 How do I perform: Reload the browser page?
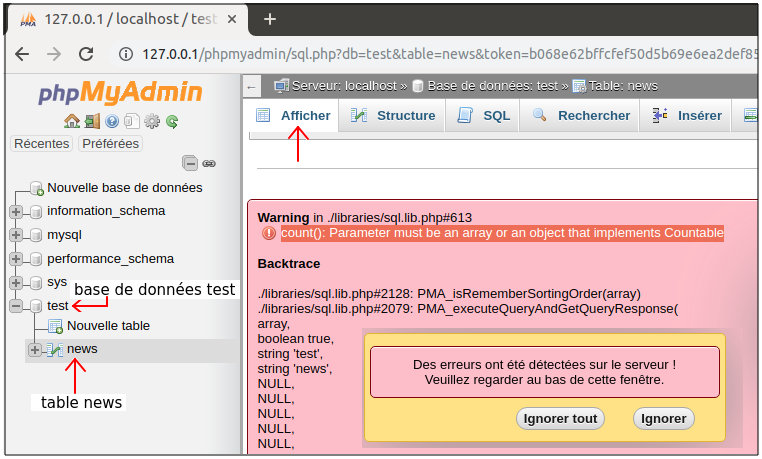pyautogui.click(x=86, y=54)
